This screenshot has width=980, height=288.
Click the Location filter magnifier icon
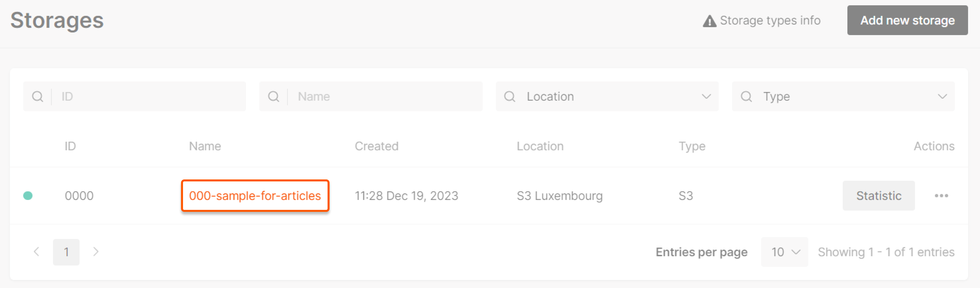(x=510, y=96)
